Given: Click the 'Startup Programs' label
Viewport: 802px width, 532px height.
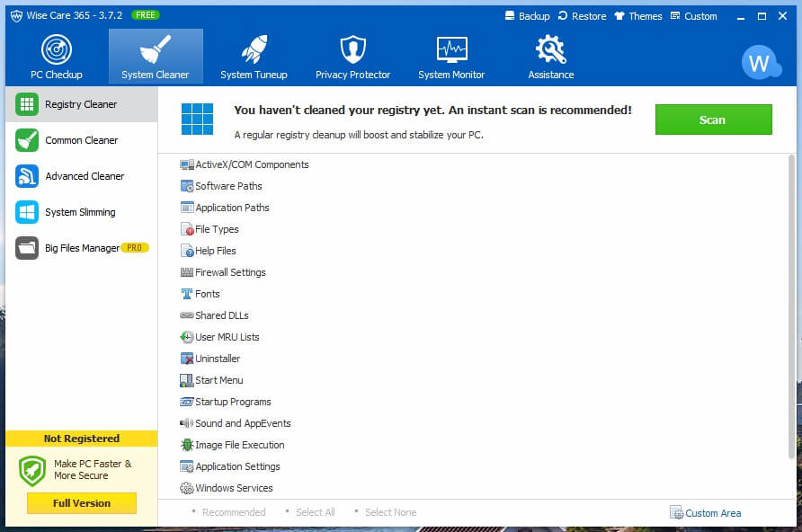Looking at the screenshot, I should pos(233,402).
